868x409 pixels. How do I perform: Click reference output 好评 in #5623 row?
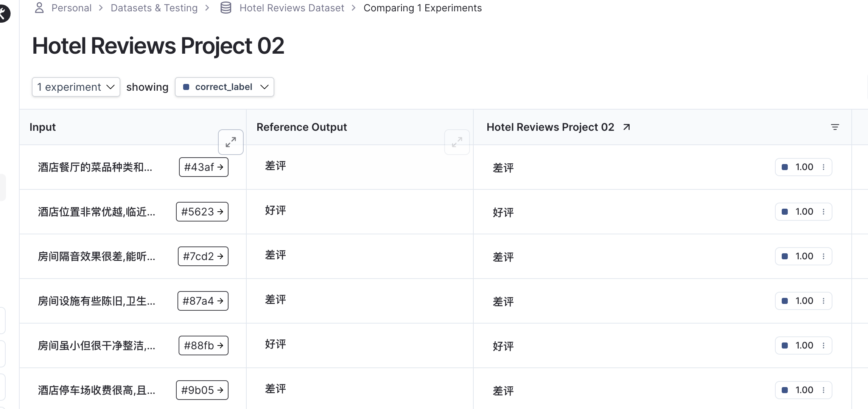(x=275, y=211)
